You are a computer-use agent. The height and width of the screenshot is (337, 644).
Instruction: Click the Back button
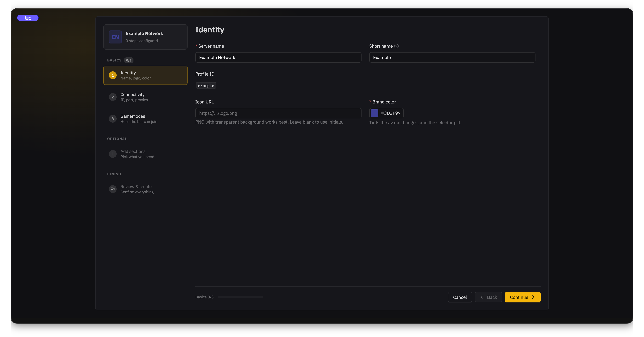pos(488,297)
